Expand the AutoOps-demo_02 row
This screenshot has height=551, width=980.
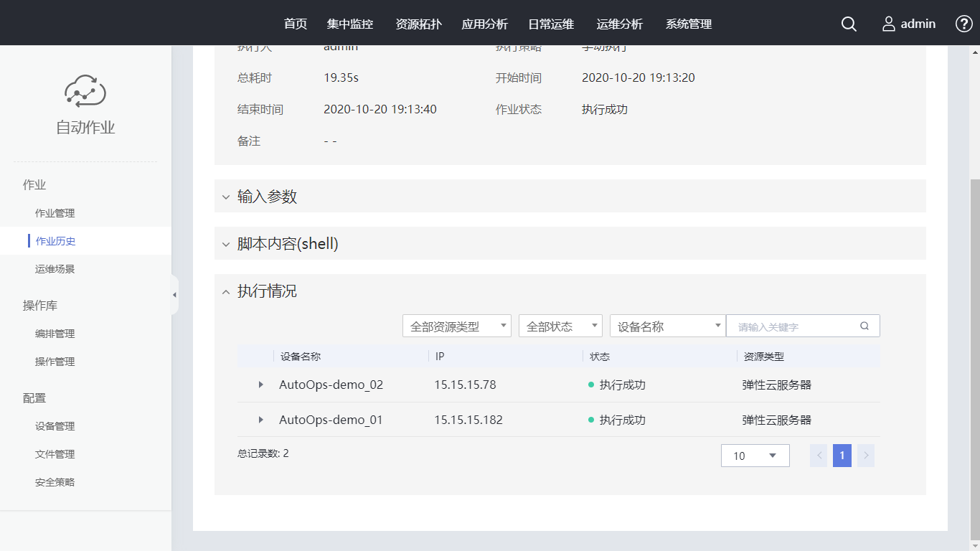[260, 385]
